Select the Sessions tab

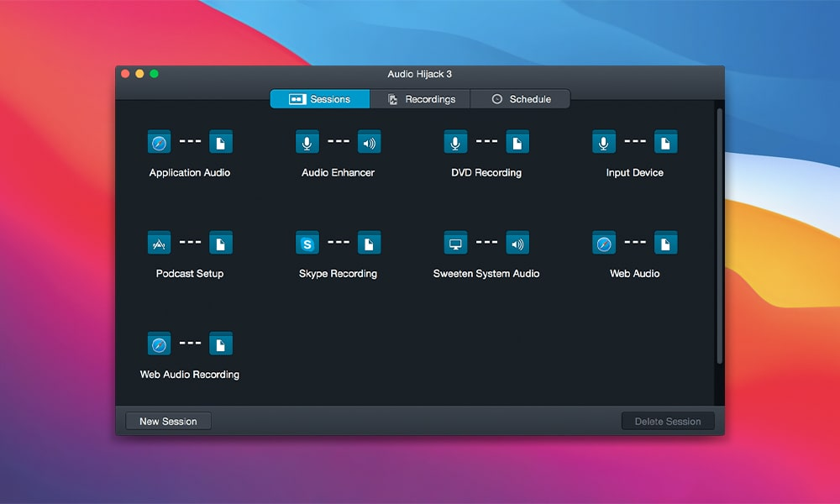(319, 98)
